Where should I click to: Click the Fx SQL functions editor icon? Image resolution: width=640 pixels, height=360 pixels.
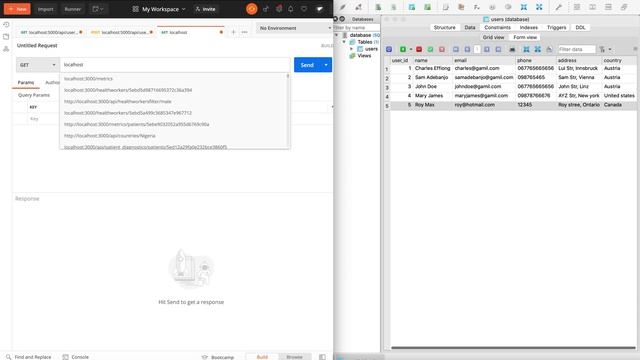(x=476, y=7)
